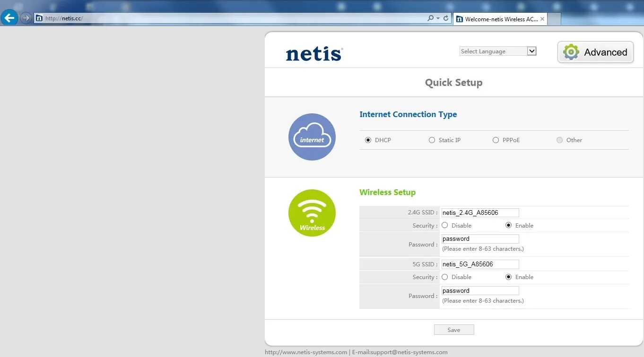Image resolution: width=644 pixels, height=357 pixels.
Task: Select the Other connection type
Action: [x=560, y=140]
